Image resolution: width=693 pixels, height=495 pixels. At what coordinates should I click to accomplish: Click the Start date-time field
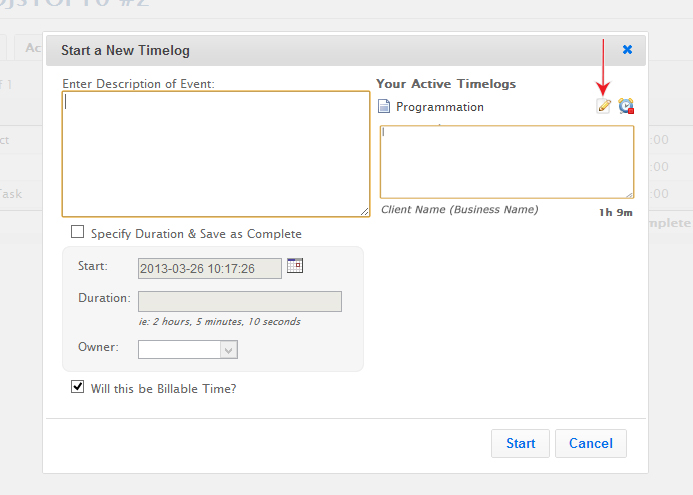pos(209,268)
